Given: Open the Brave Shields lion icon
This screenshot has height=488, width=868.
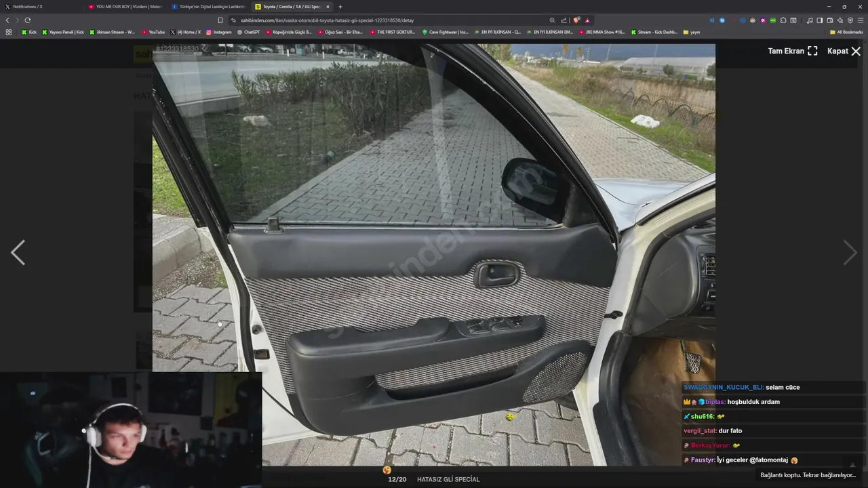Looking at the screenshot, I should pyautogui.click(x=576, y=20).
